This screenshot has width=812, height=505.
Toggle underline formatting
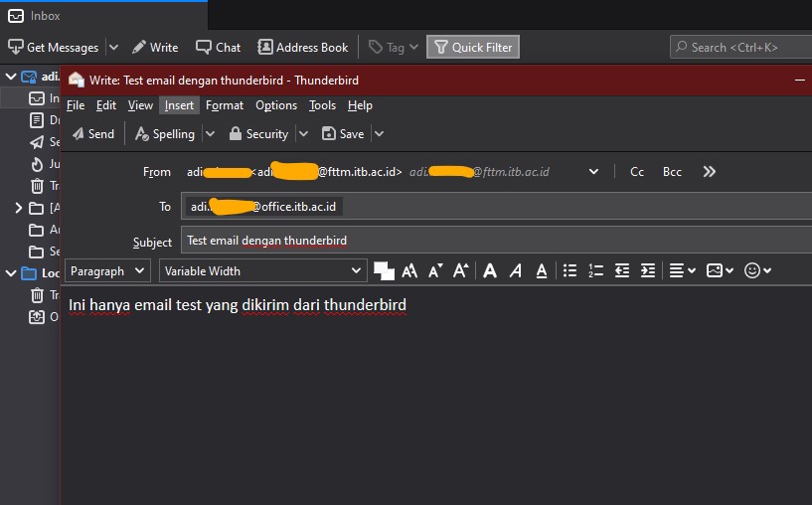(x=541, y=270)
